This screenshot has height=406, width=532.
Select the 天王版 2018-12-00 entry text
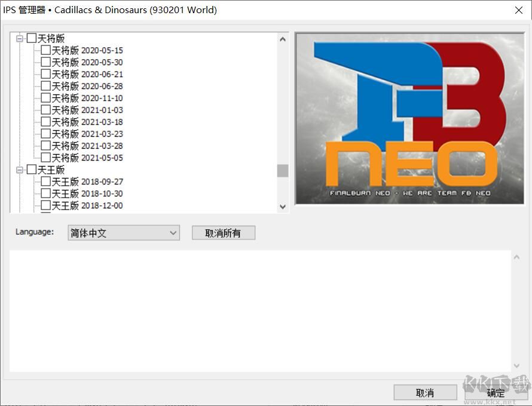pos(87,205)
